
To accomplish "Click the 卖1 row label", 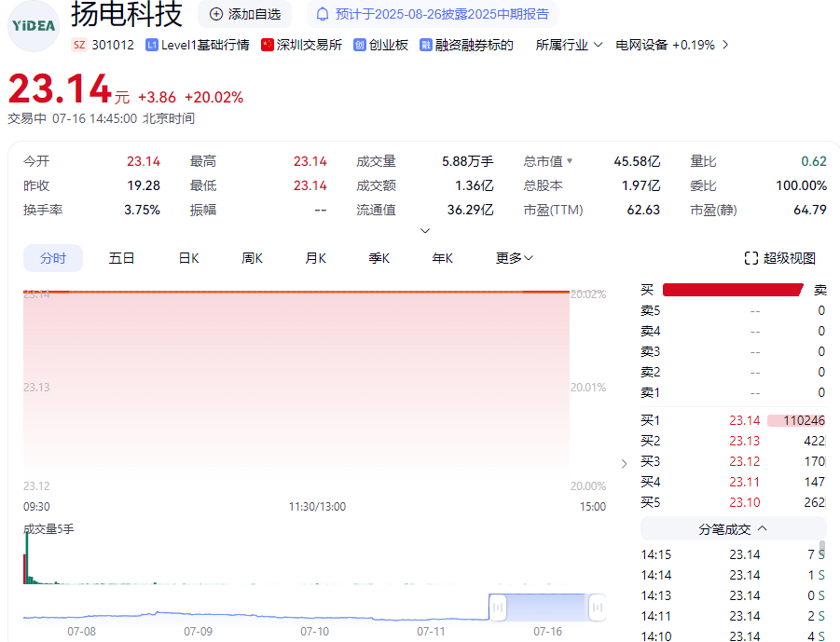I will (651, 392).
